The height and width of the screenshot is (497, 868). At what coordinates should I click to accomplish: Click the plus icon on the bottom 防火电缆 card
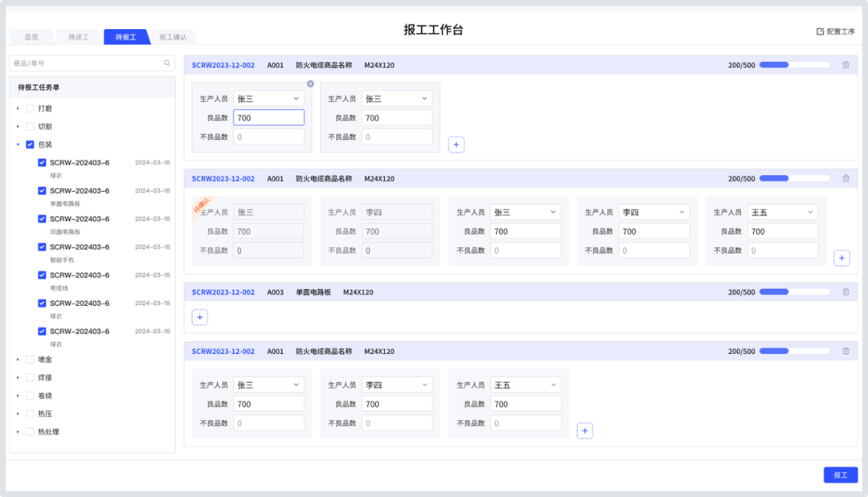(584, 430)
